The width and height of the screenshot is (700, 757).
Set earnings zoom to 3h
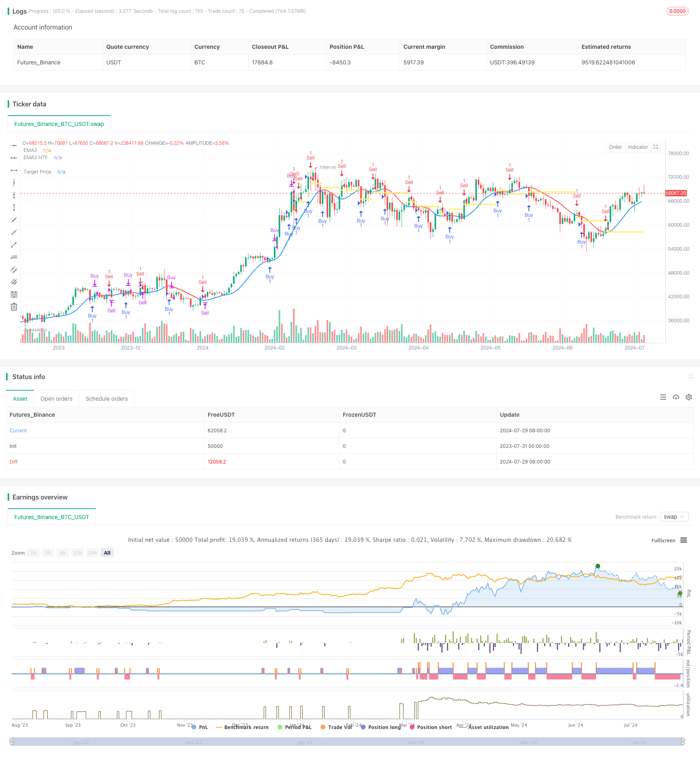[48, 553]
